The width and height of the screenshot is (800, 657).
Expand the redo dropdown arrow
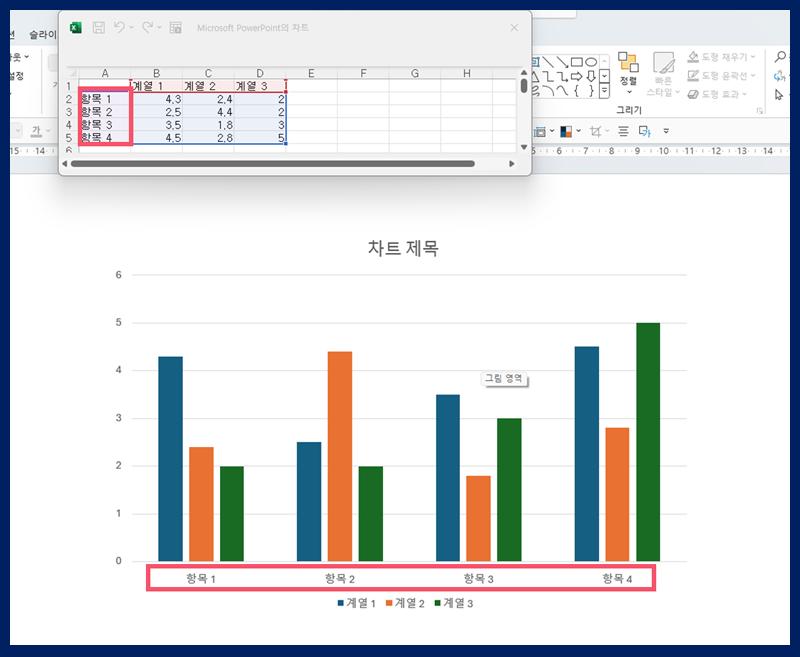coord(159,28)
